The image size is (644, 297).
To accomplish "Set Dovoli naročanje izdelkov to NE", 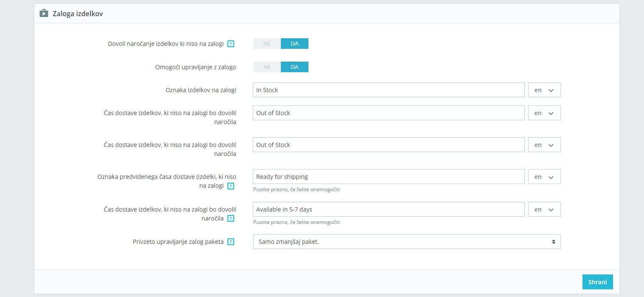I will pos(267,44).
